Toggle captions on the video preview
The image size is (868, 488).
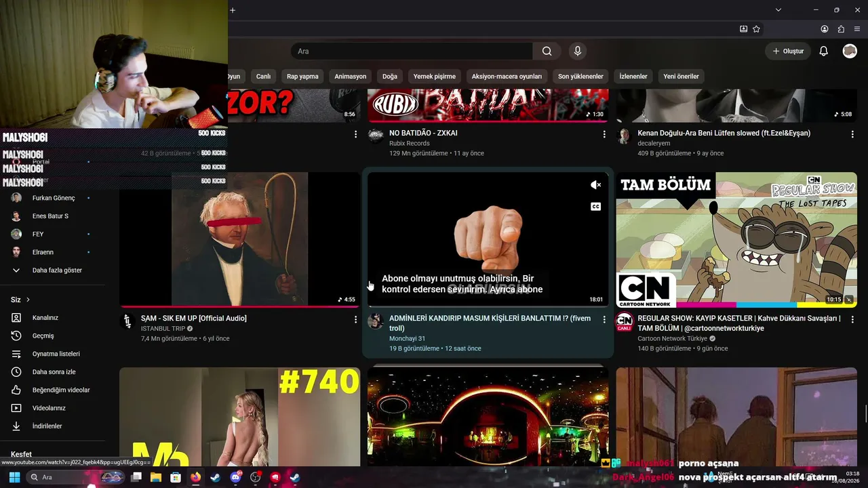click(x=595, y=207)
